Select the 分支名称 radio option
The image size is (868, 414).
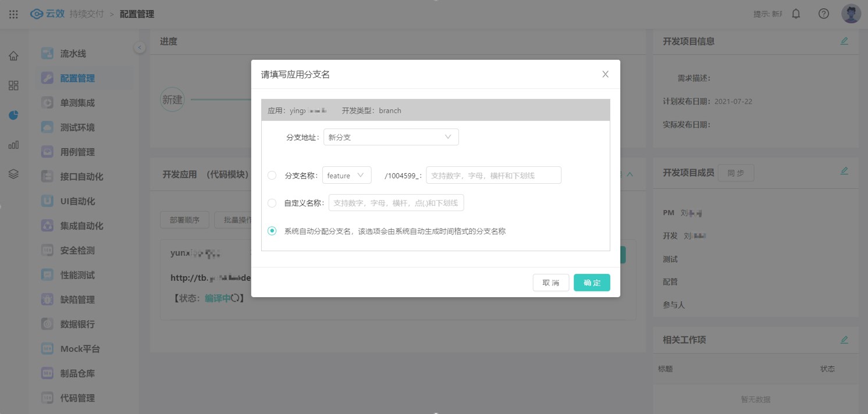pos(272,175)
